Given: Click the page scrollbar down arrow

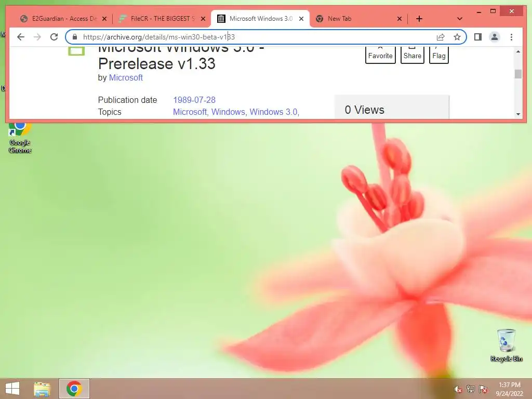Looking at the screenshot, I should 518,114.
